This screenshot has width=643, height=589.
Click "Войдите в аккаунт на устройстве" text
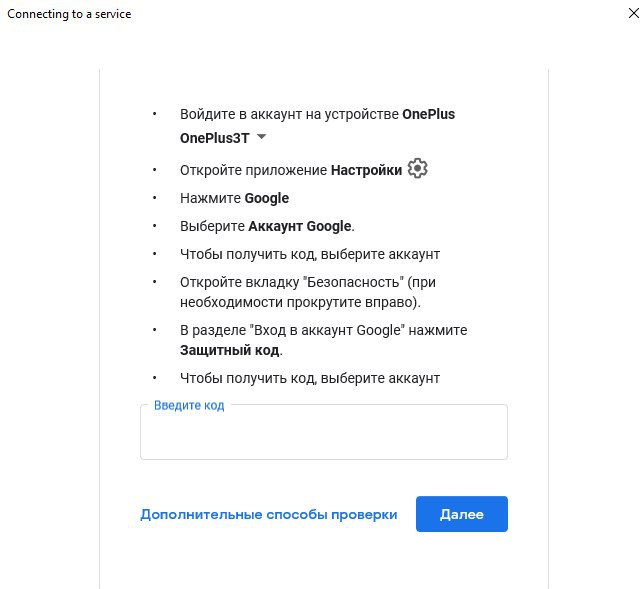(290, 114)
